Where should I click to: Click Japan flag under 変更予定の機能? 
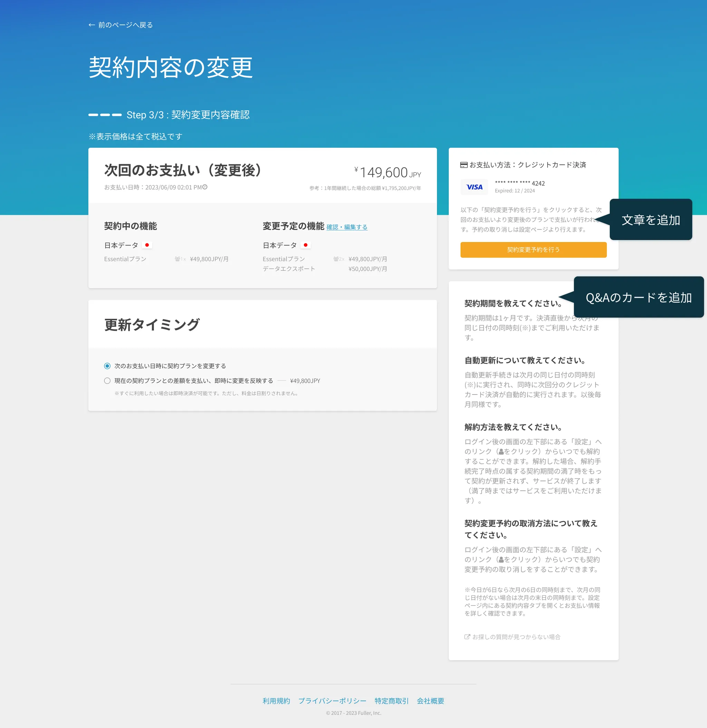[306, 245]
